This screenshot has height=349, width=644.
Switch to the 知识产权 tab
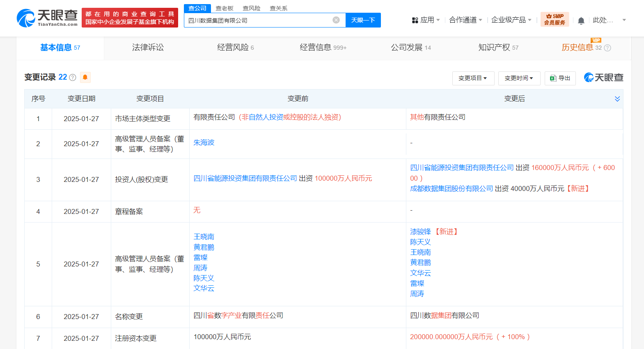(498, 48)
